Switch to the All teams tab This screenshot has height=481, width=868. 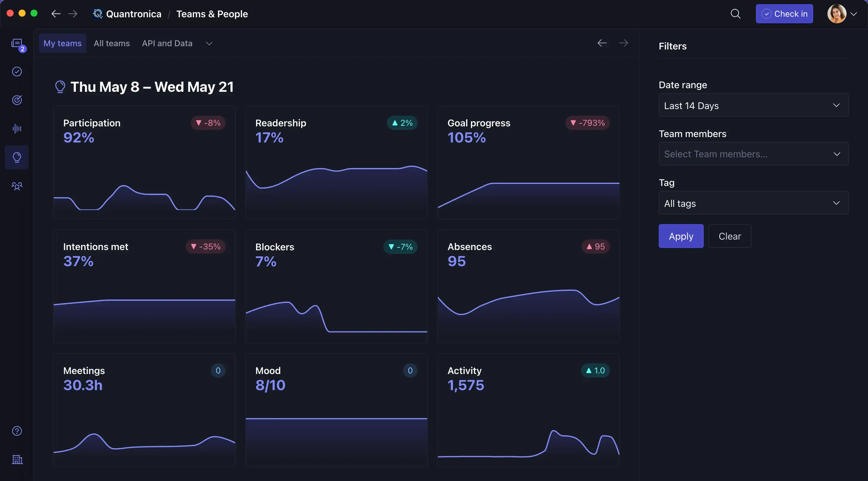pos(111,44)
